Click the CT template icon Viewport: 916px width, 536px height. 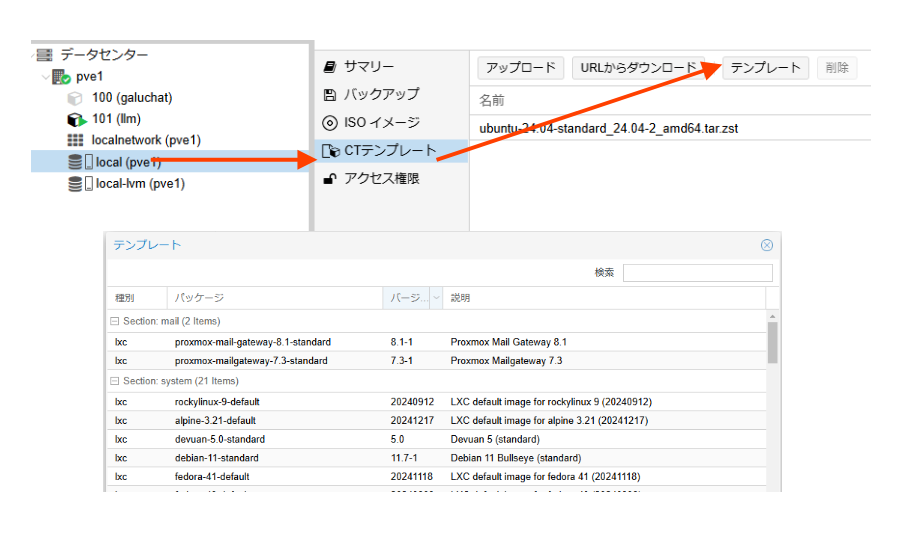(331, 151)
